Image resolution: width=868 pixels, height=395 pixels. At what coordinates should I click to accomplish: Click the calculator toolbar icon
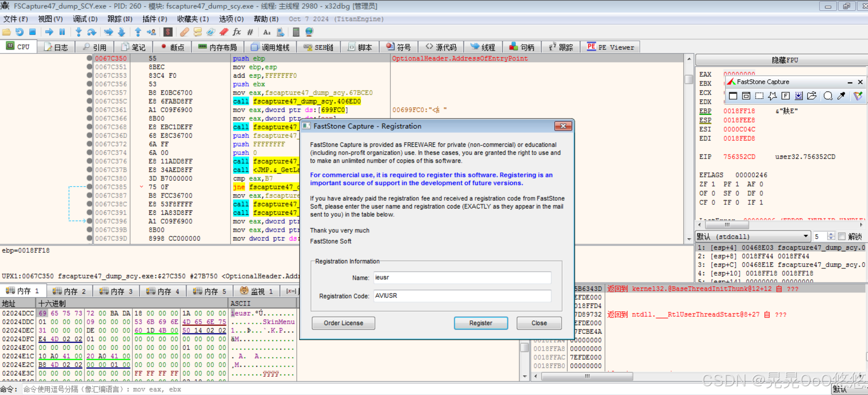pos(296,32)
